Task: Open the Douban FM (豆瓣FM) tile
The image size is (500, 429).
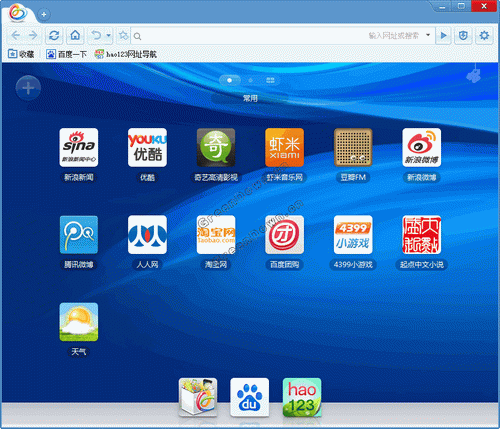Action: tap(353, 147)
